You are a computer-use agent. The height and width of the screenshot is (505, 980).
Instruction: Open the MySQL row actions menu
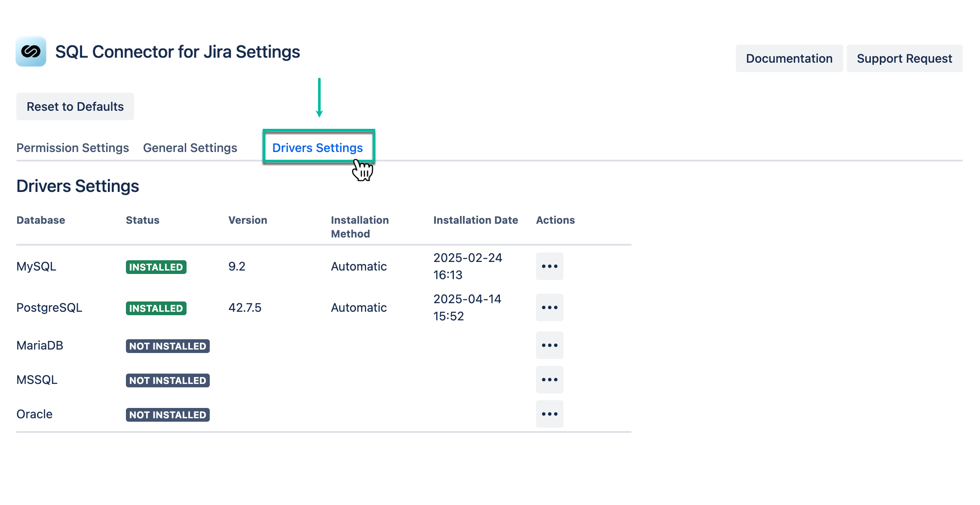pos(549,266)
